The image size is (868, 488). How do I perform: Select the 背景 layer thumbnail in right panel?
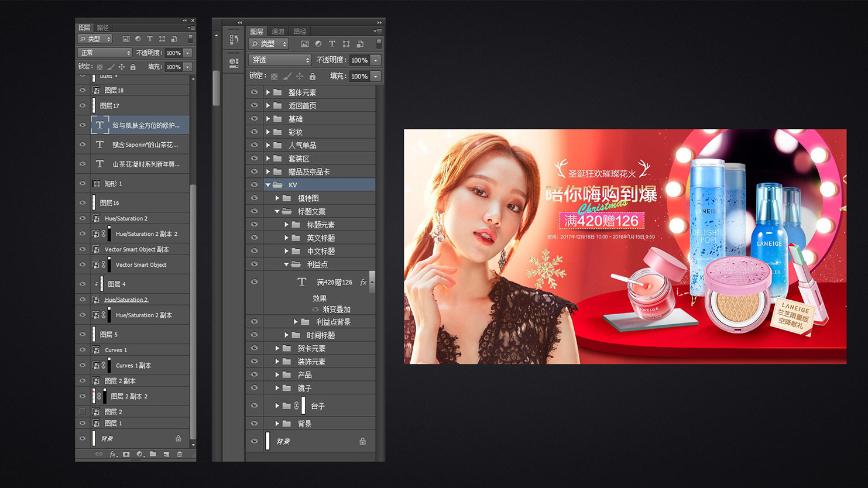pyautogui.click(x=267, y=441)
